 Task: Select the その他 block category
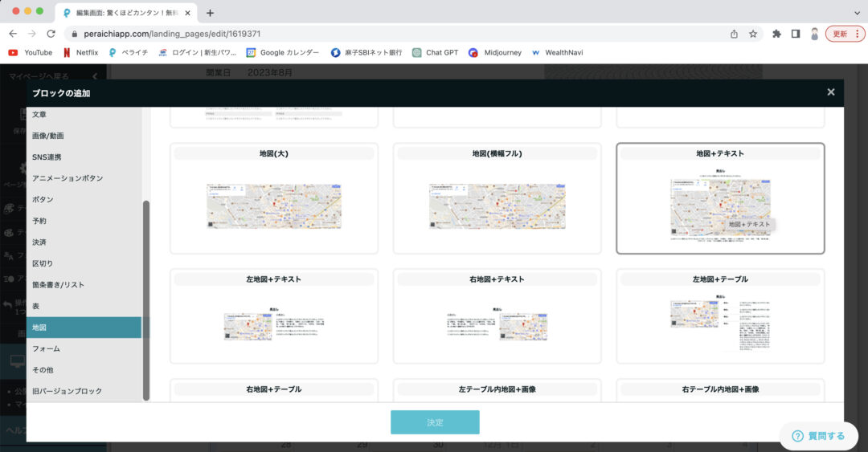coord(84,369)
